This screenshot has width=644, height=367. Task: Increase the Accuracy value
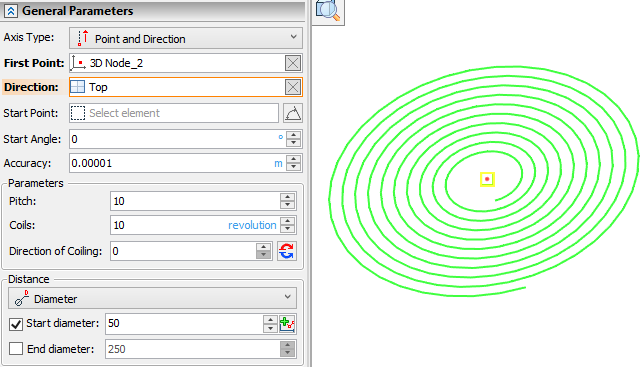click(293, 159)
